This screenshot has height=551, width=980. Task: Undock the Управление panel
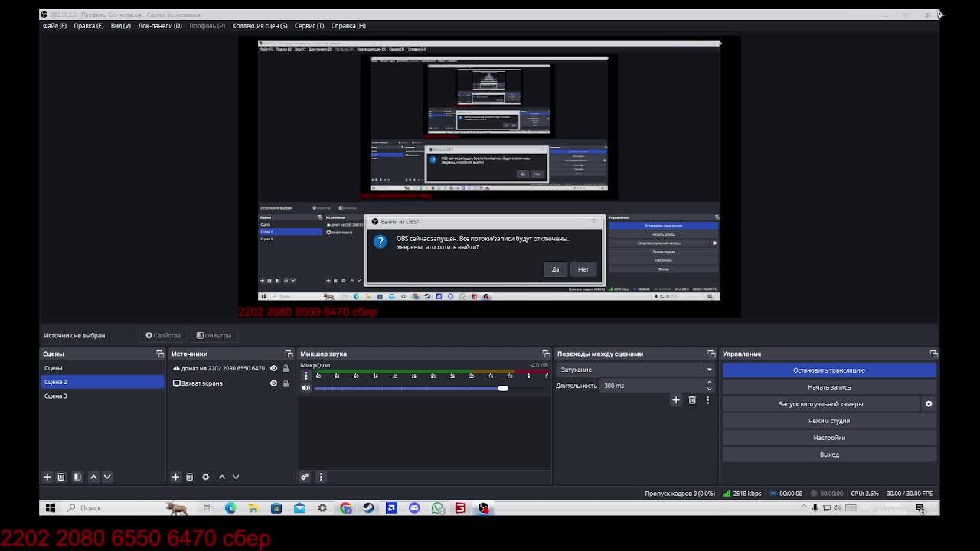pyautogui.click(x=933, y=354)
